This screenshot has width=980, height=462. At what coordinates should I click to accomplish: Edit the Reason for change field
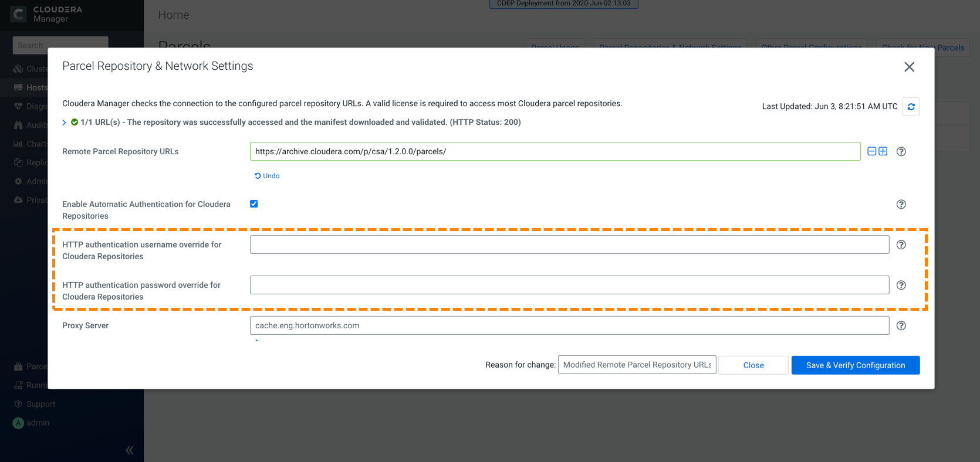pos(637,365)
